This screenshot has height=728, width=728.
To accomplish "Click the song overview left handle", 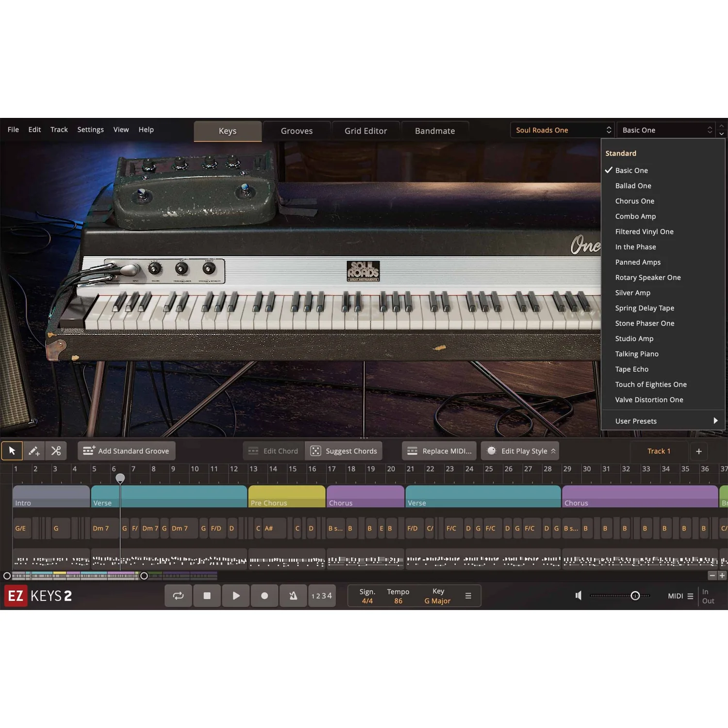I will [x=7, y=576].
